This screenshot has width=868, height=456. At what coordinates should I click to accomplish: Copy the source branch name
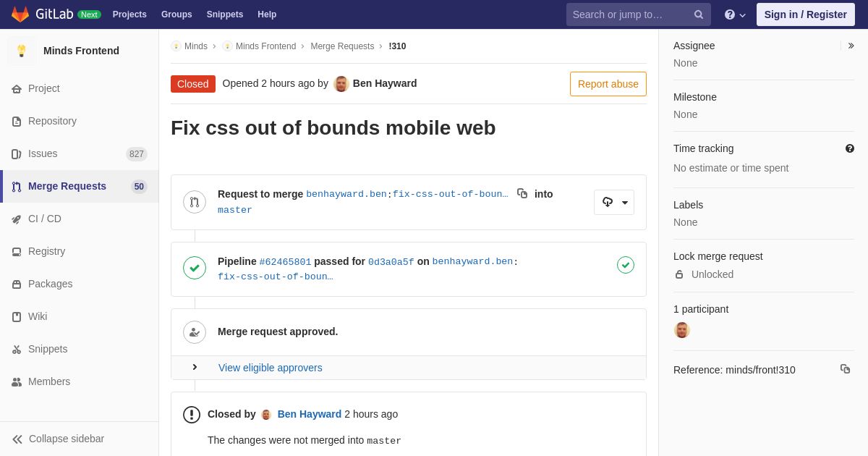[x=522, y=193]
